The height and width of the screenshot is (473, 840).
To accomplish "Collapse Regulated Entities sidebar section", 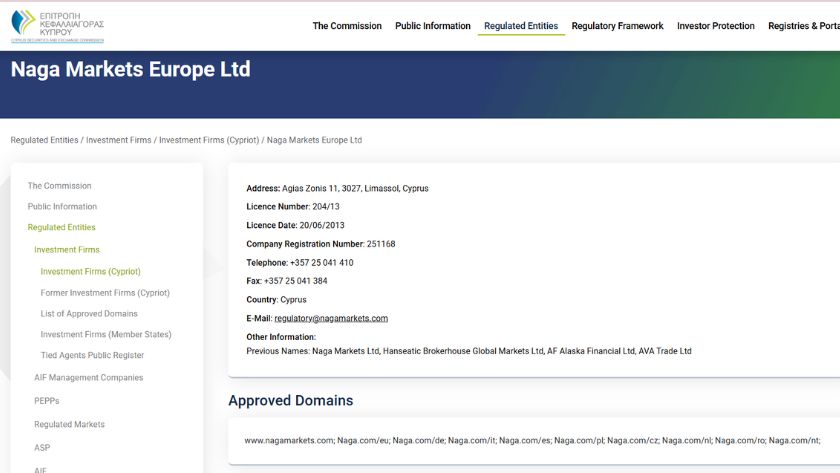I will [x=61, y=228].
